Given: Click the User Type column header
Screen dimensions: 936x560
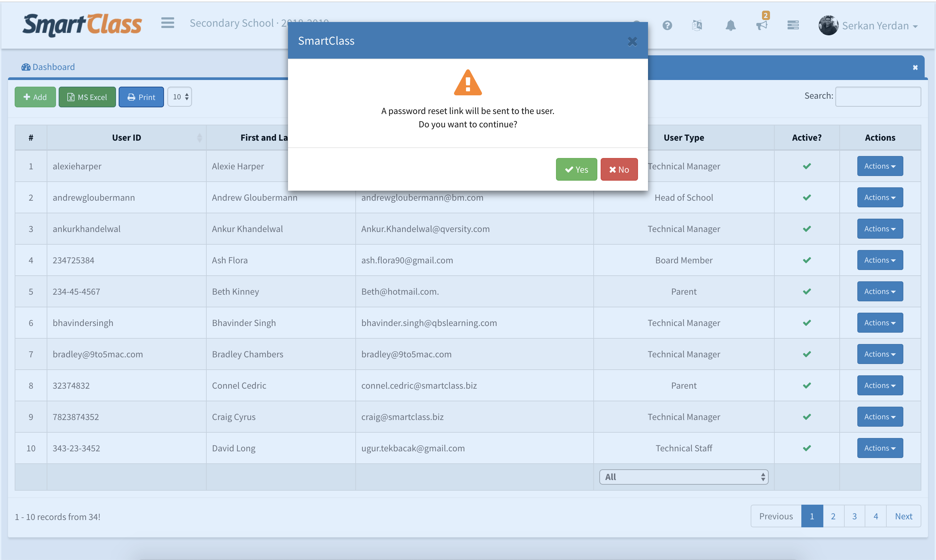Looking at the screenshot, I should click(x=684, y=138).
